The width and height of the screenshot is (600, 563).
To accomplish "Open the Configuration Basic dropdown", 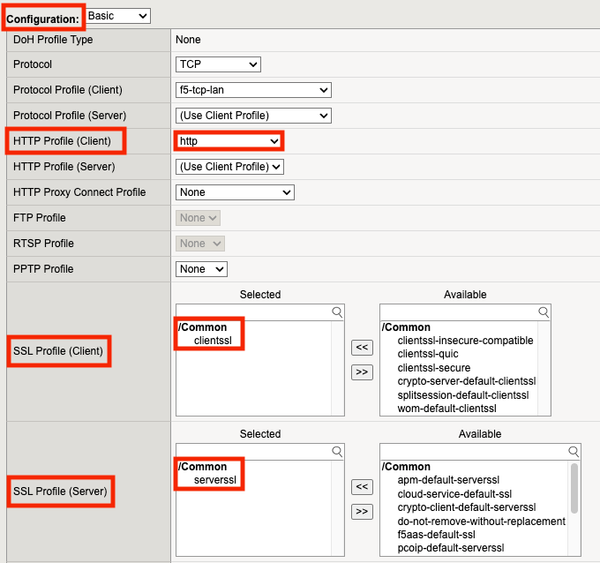I will pyautogui.click(x=118, y=16).
